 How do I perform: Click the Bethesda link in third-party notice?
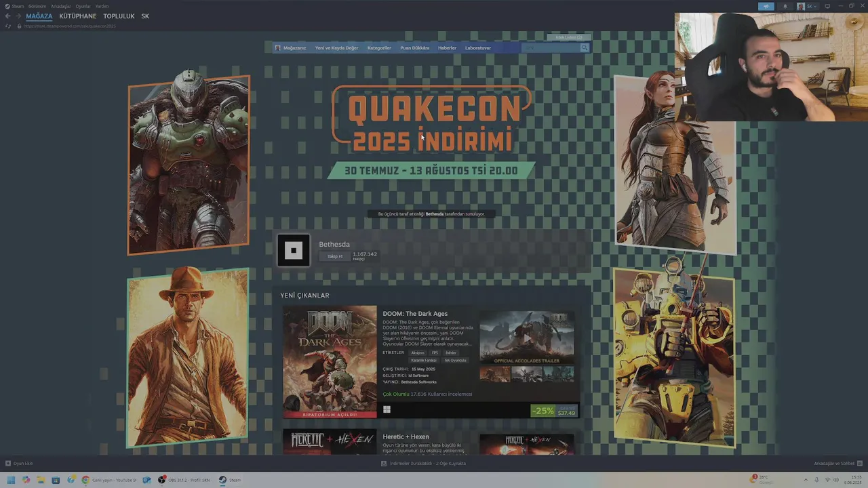tap(435, 214)
